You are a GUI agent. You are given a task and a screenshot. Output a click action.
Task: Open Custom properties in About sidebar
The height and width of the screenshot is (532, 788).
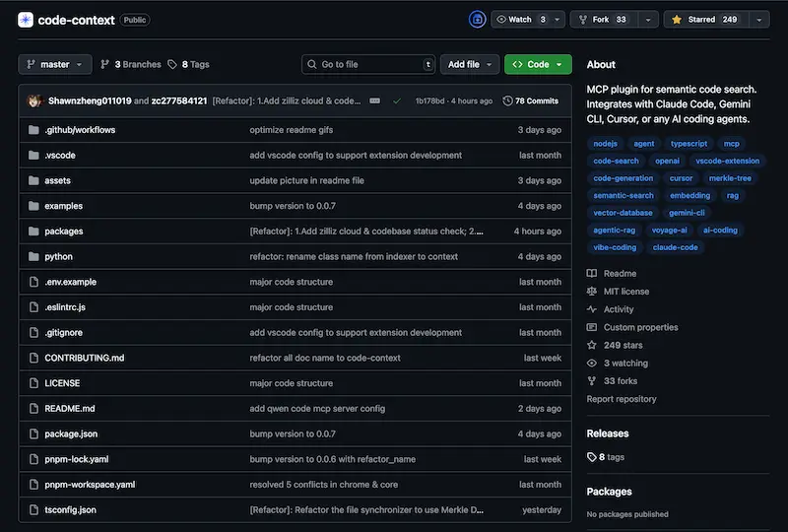(632, 327)
